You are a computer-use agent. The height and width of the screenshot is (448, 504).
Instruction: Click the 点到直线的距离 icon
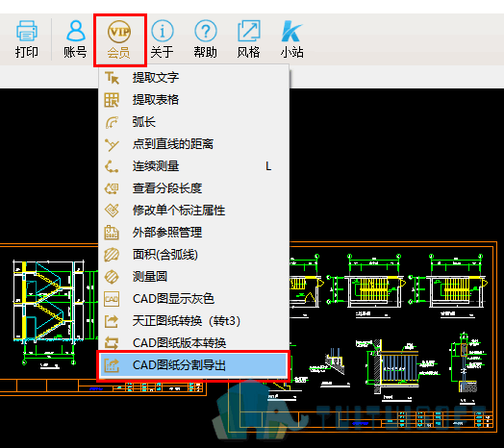112,144
